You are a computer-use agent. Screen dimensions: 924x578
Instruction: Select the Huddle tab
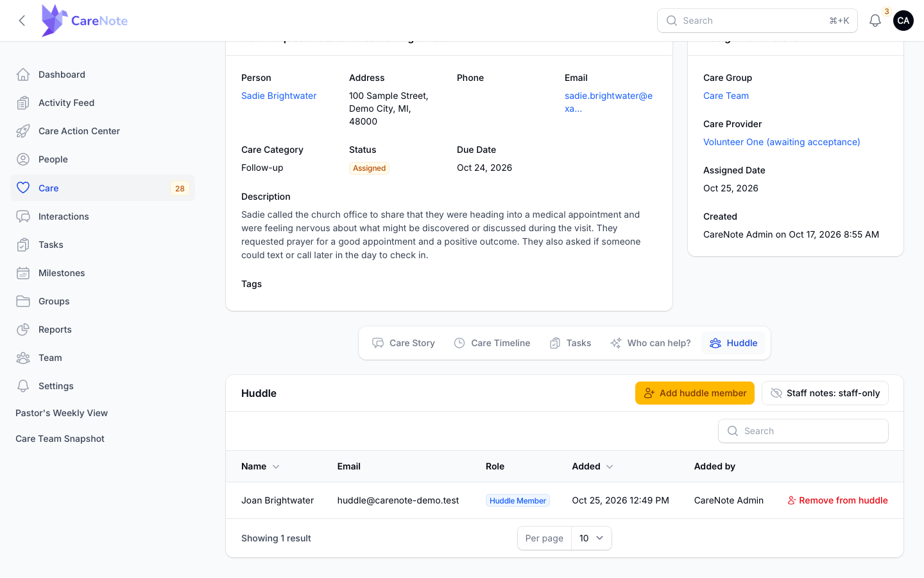[733, 343]
